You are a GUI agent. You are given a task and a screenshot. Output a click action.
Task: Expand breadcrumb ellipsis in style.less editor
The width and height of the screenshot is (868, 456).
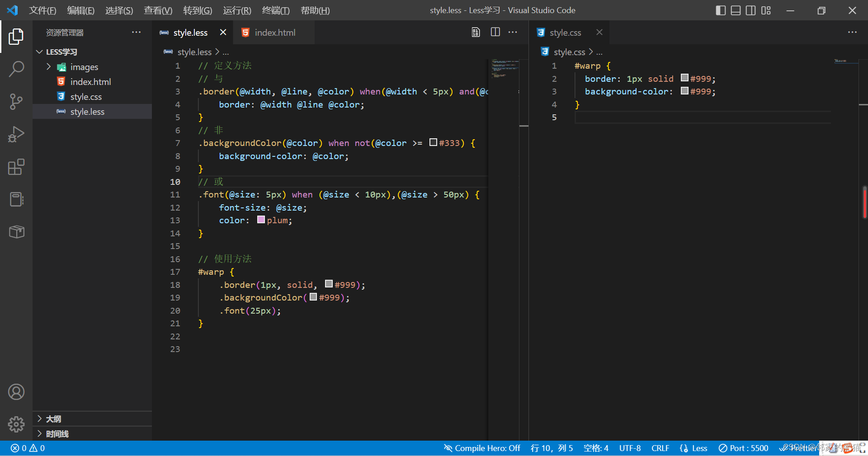[x=226, y=52]
